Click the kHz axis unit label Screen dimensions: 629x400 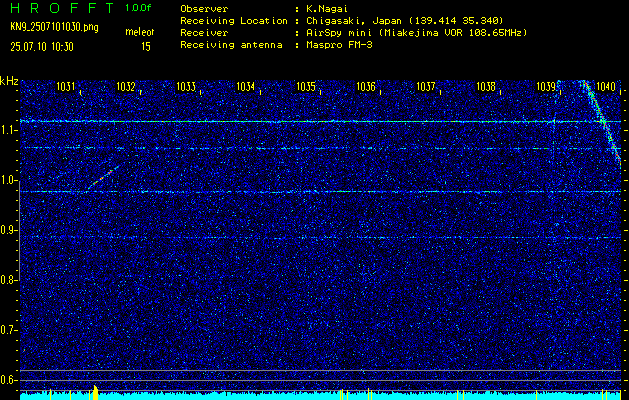coord(9,81)
